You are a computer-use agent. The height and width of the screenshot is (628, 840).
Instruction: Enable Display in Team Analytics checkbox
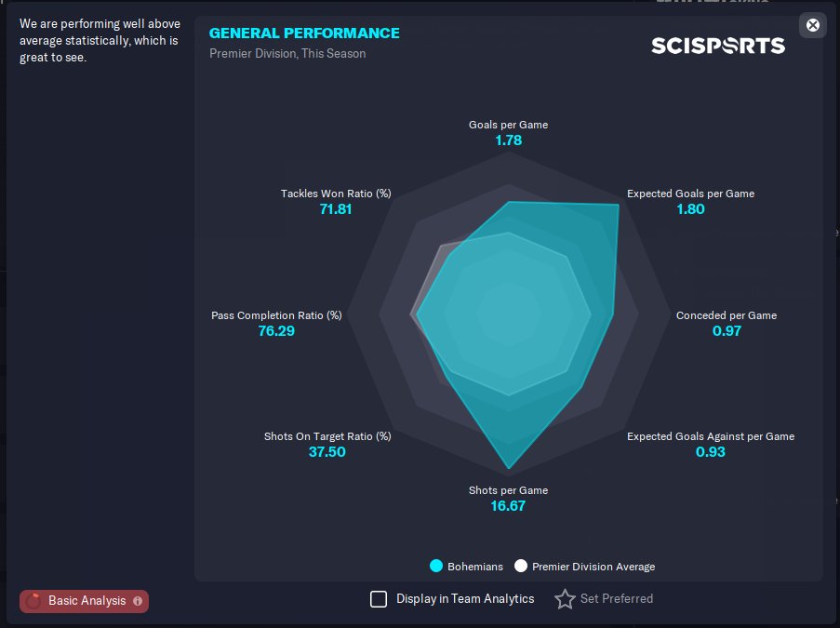379,598
